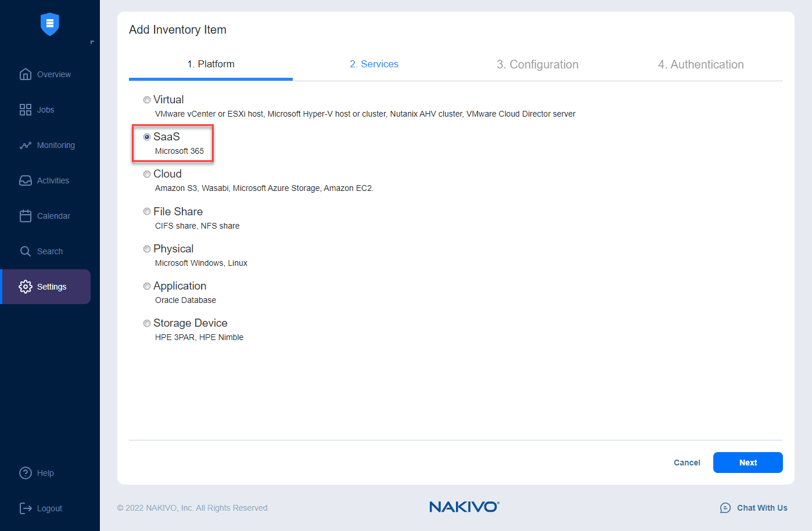Click the NAKIVO shield logo
The height and width of the screenshot is (531, 812).
50,24
